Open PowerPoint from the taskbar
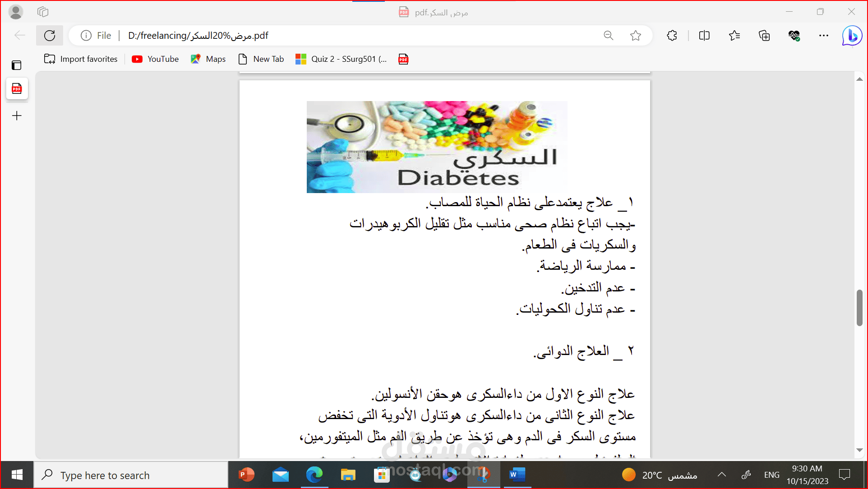This screenshot has height=489, width=868. click(246, 475)
